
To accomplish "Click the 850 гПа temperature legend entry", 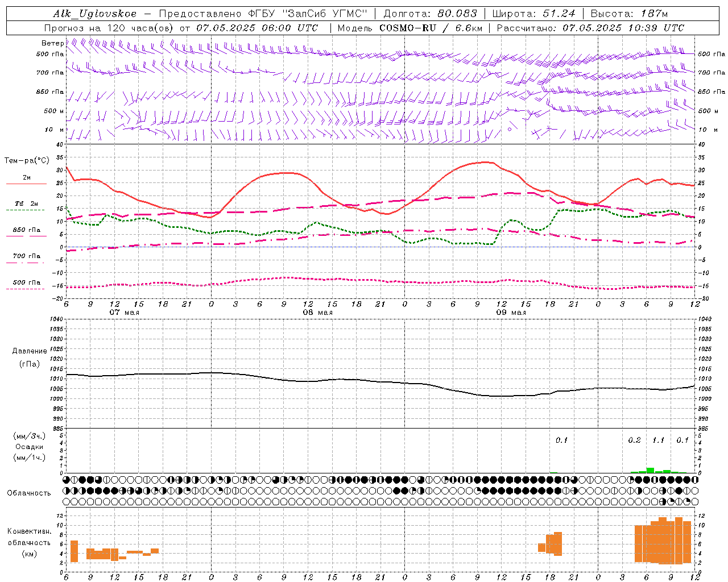I will pos(27,230).
